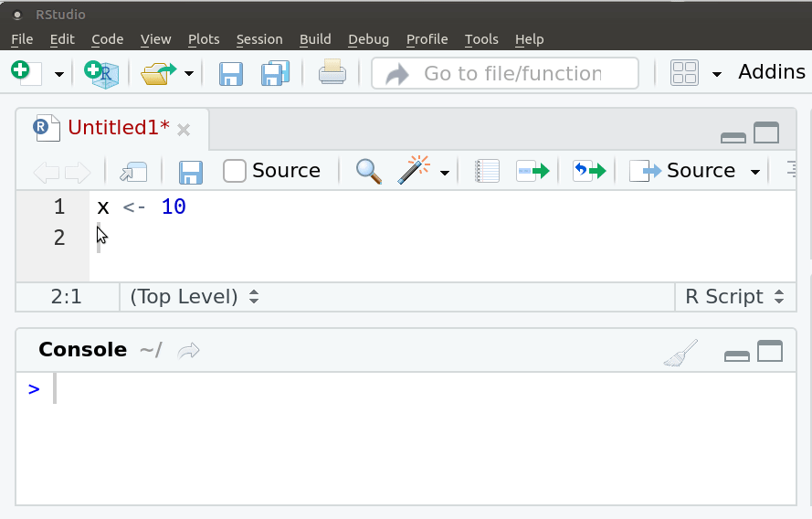Viewport: 812px width, 519px height.
Task: Open the Tools menu
Action: pyautogui.click(x=481, y=39)
